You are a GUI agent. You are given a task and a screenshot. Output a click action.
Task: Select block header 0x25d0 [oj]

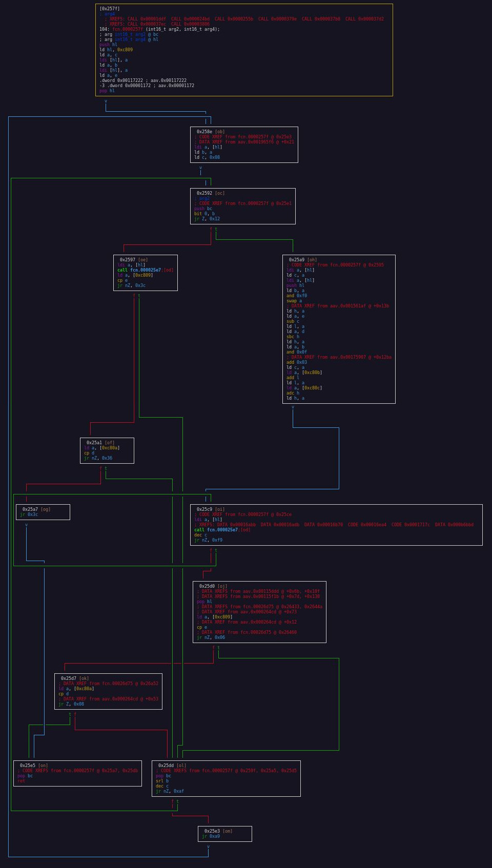(213, 586)
